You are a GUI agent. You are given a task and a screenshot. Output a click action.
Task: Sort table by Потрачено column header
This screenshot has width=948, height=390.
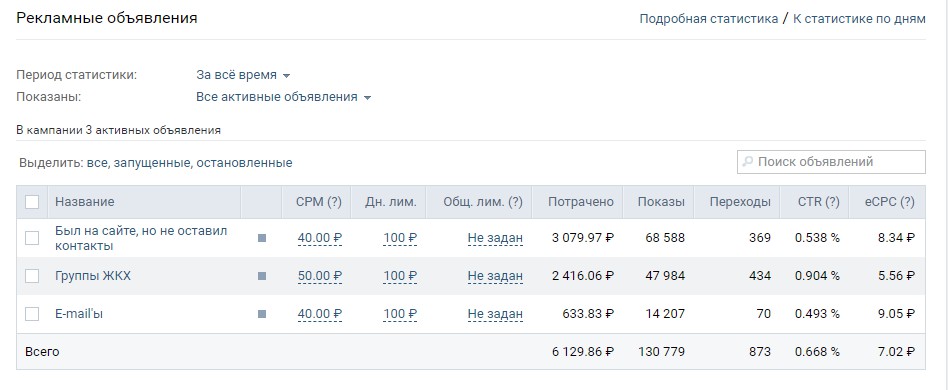point(580,202)
